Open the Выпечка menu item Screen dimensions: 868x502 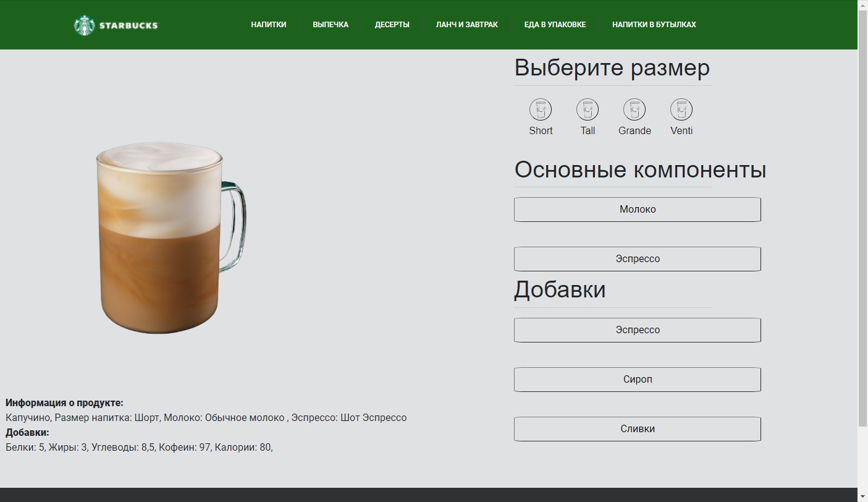331,25
